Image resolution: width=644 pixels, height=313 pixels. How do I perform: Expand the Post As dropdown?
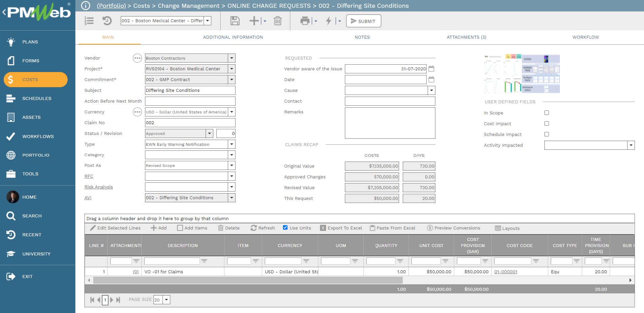[231, 165]
